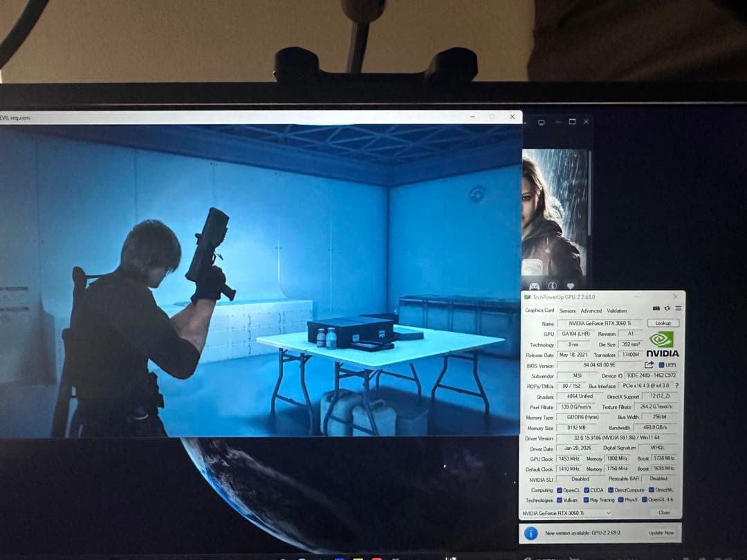This screenshot has height=560, width=747.
Task: Open the Graphics Card tab
Action: tap(539, 310)
